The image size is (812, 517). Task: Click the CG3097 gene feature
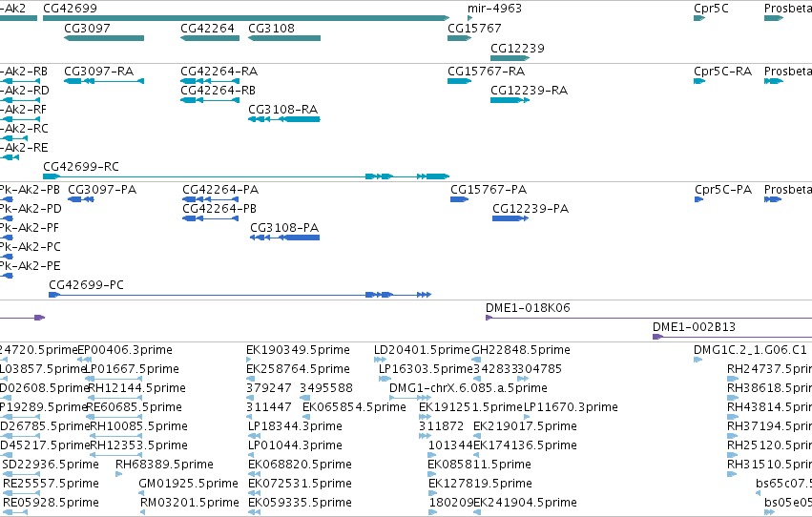(104, 38)
